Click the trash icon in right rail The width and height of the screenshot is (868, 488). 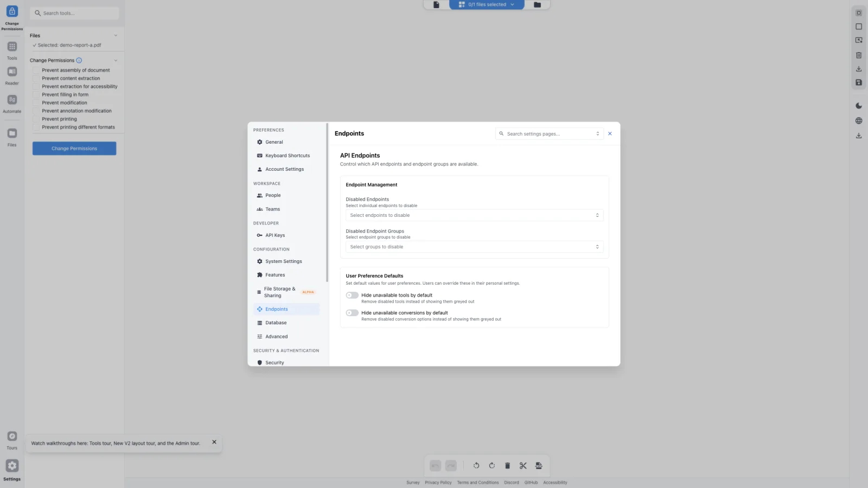859,55
